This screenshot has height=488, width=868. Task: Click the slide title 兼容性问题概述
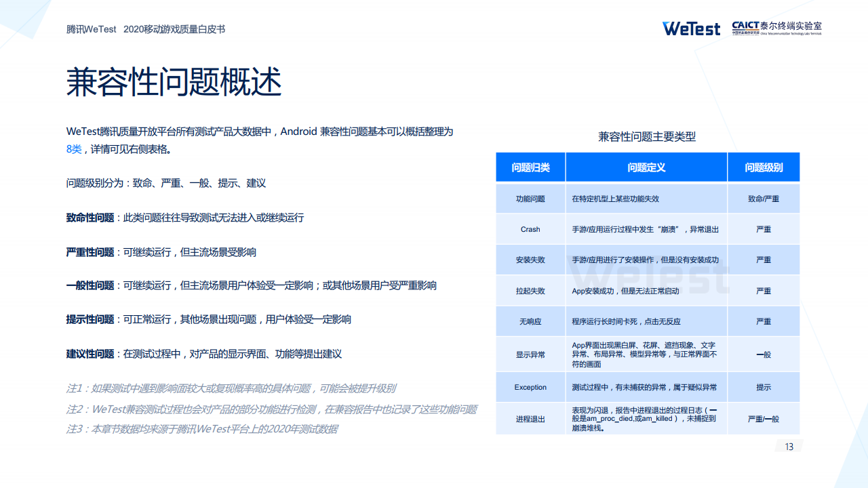[x=174, y=83]
